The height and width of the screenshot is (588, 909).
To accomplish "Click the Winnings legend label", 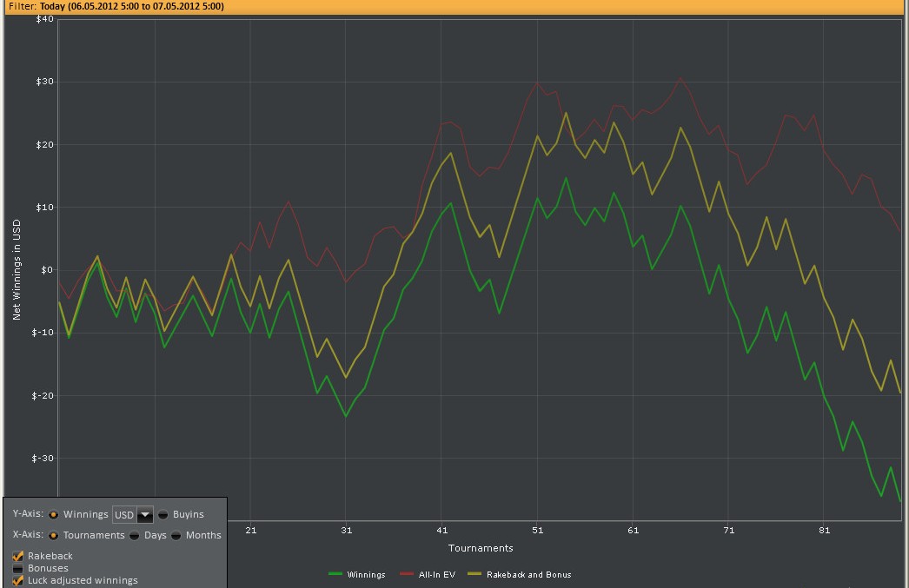I will point(366,574).
